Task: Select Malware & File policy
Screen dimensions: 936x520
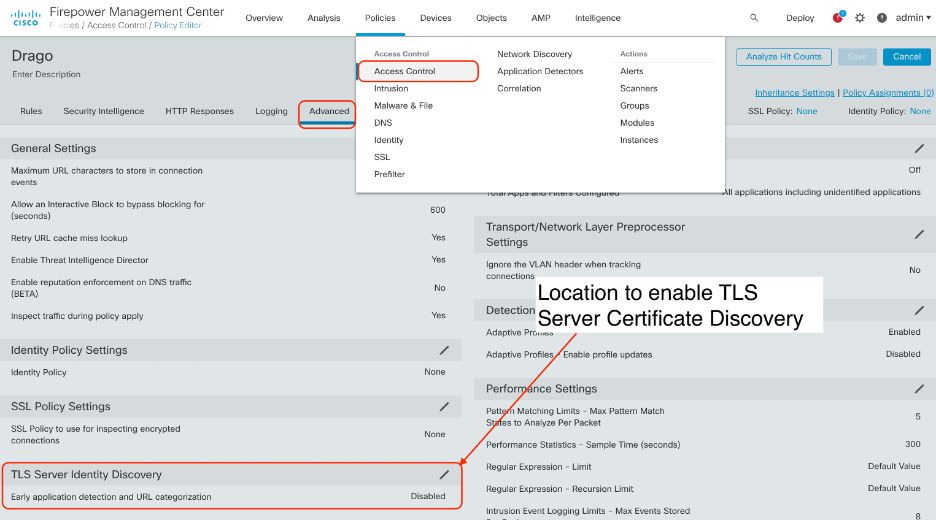Action: (404, 106)
